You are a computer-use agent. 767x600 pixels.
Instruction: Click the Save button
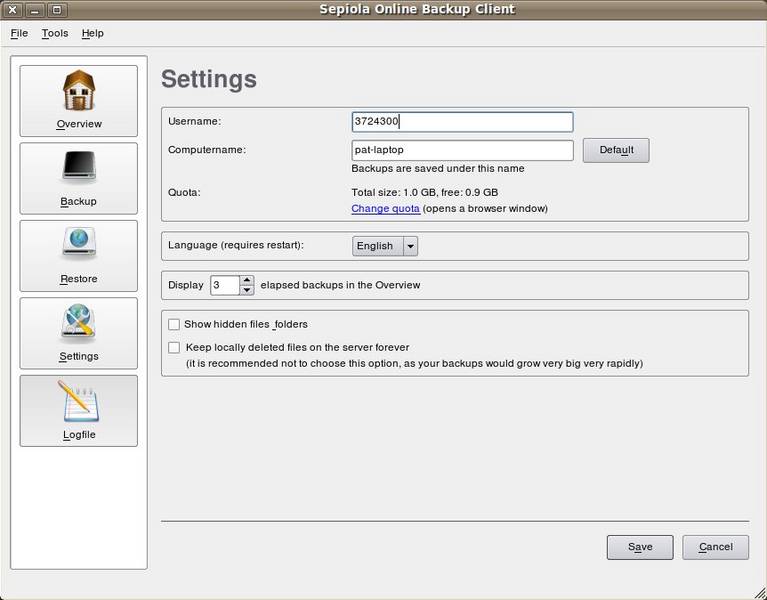(x=640, y=547)
